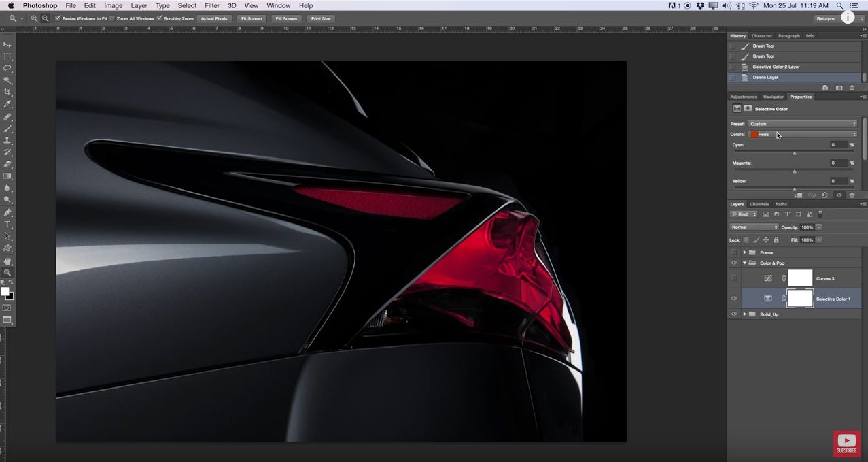Select the Brush tool in the toolbar
The height and width of the screenshot is (462, 868).
tap(8, 127)
